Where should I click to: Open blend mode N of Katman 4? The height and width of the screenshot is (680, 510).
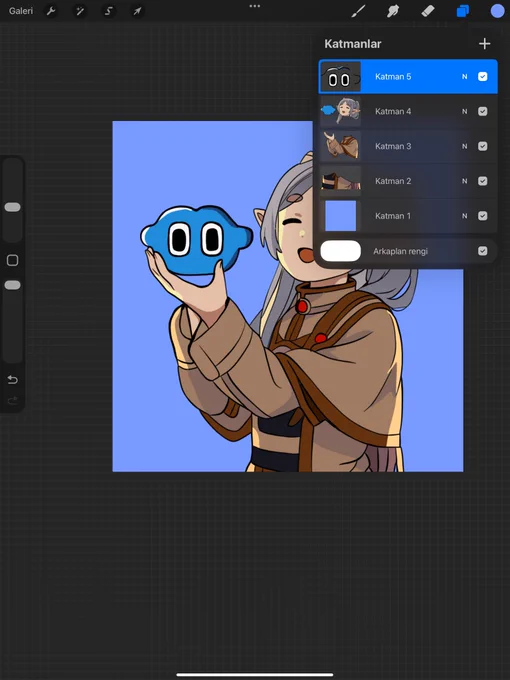464,111
